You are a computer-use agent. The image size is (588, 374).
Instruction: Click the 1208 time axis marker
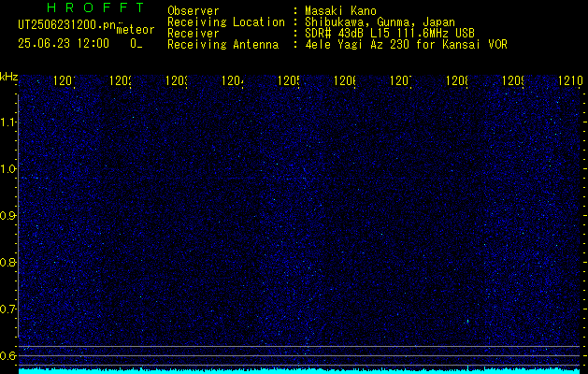(x=457, y=80)
